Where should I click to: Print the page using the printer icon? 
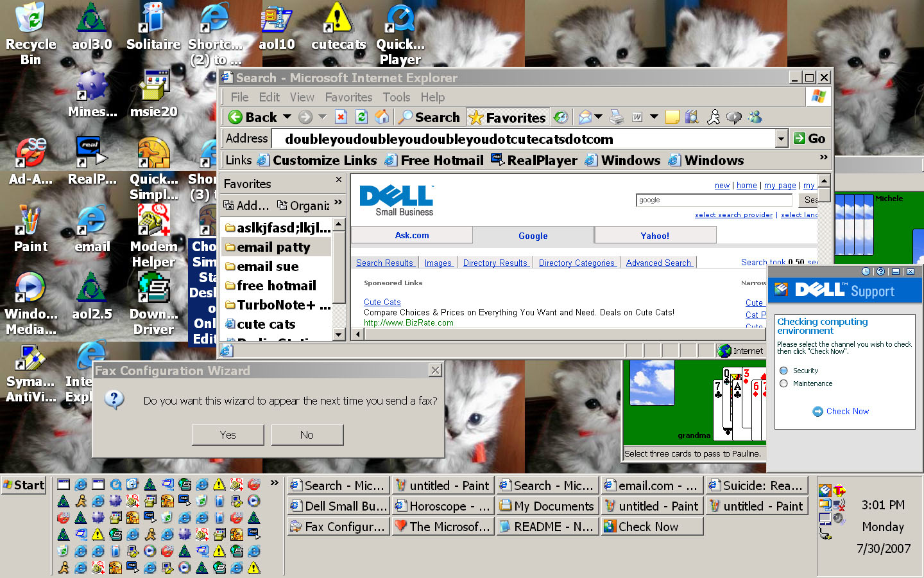[617, 117]
